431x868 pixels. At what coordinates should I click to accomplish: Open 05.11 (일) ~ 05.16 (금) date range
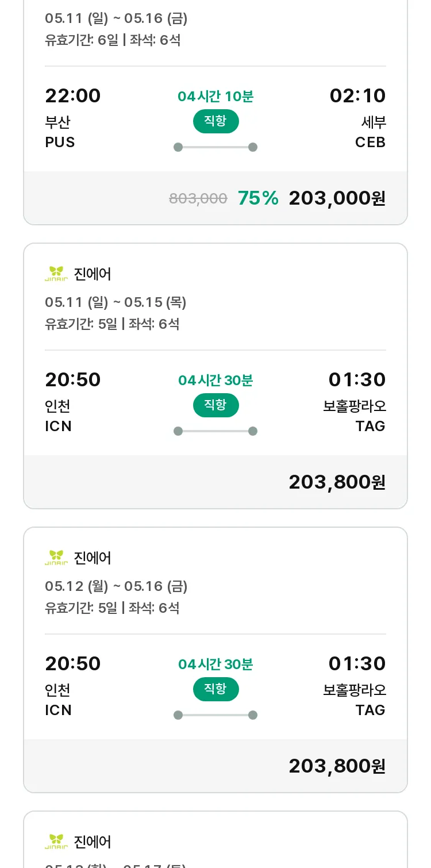click(x=116, y=18)
